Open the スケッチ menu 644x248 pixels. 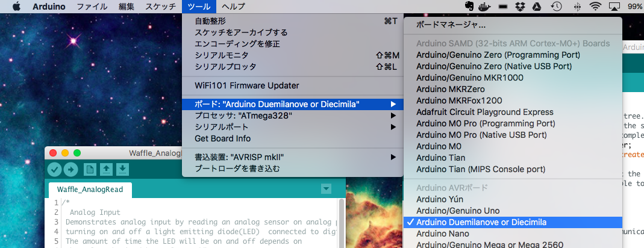pyautogui.click(x=161, y=7)
